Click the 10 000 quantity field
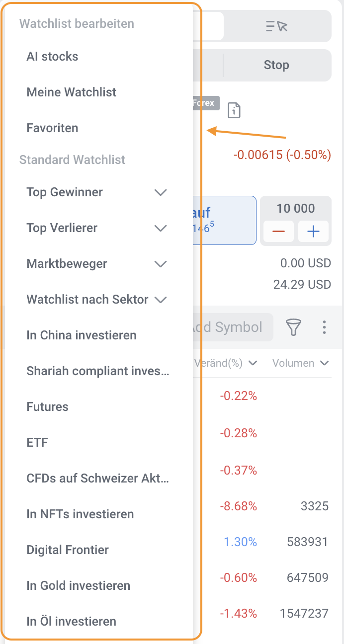The image size is (344, 644). pyautogui.click(x=296, y=208)
